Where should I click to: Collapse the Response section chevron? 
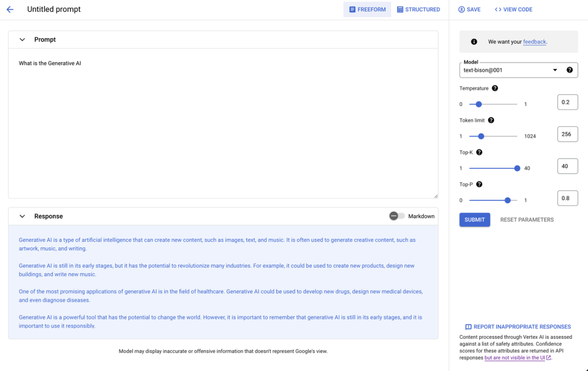click(x=22, y=216)
